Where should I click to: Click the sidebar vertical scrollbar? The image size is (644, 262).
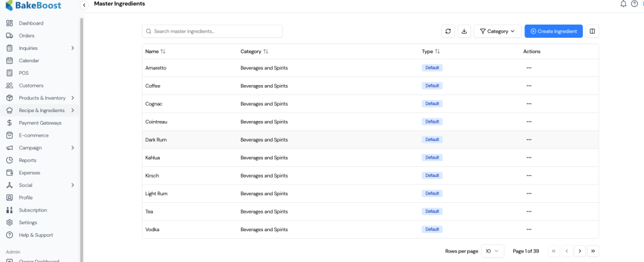coord(81,126)
